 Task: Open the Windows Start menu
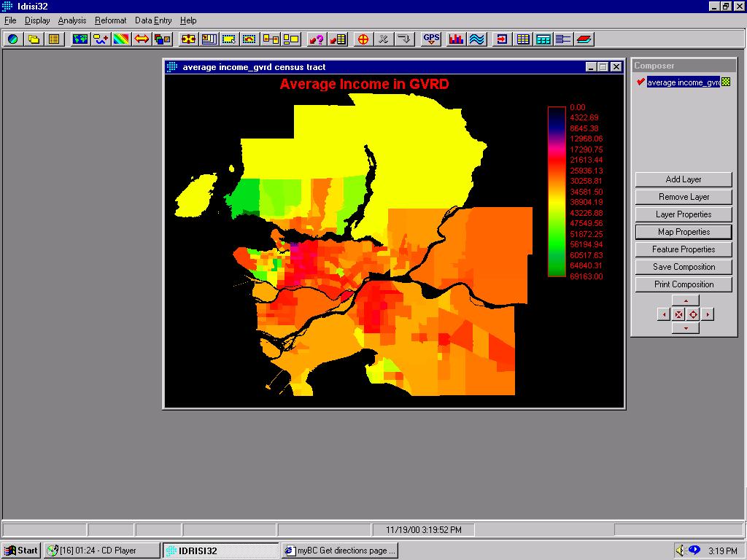click(21, 551)
